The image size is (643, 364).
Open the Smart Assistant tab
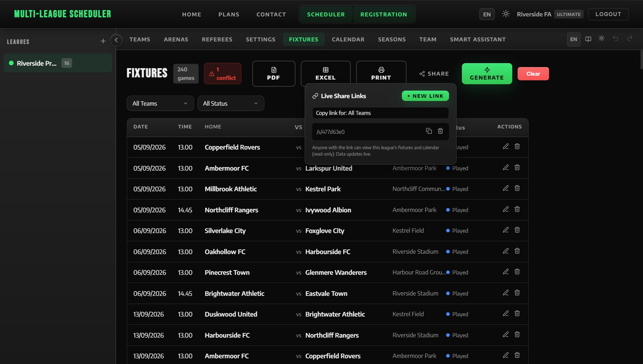pyautogui.click(x=478, y=39)
